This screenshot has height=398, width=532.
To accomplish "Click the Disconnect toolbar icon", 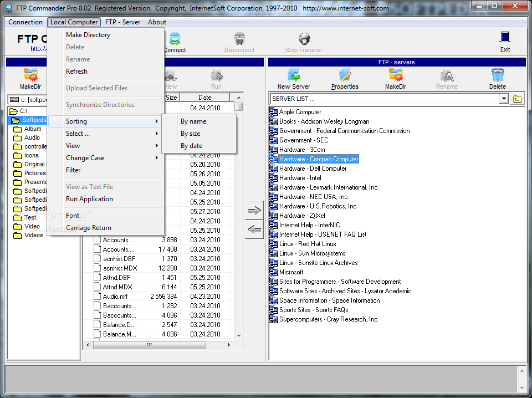I will click(x=239, y=38).
